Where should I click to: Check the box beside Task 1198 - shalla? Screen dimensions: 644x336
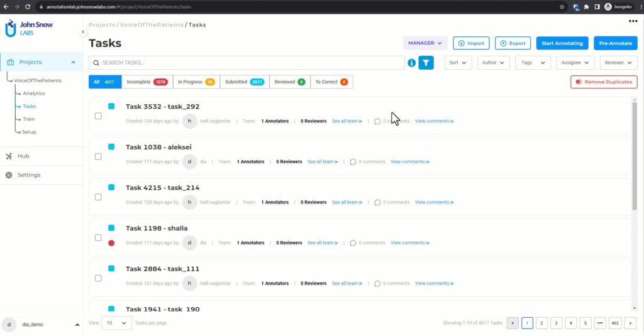point(98,238)
